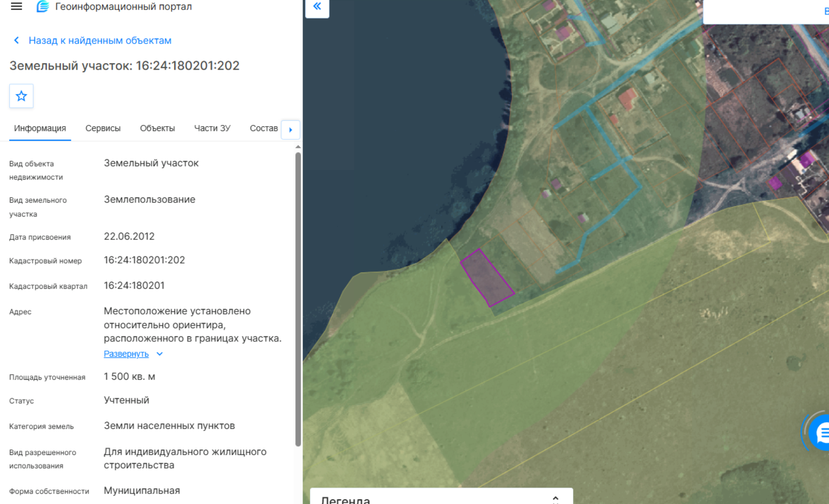Open the Объекты tab
Screen dimensions: 829x504
tap(158, 129)
